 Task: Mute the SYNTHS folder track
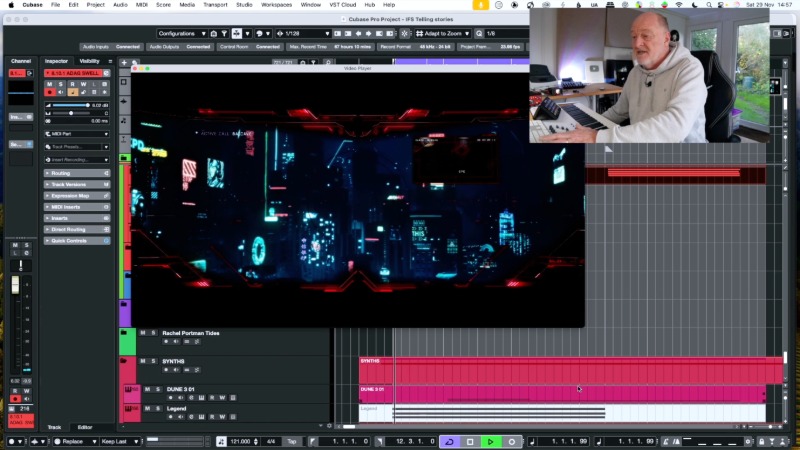click(x=143, y=361)
